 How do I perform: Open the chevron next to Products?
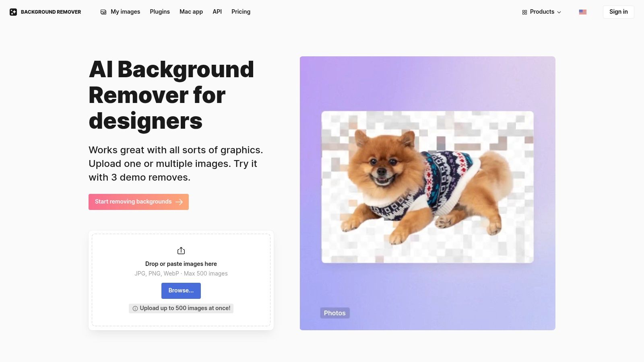(x=559, y=12)
